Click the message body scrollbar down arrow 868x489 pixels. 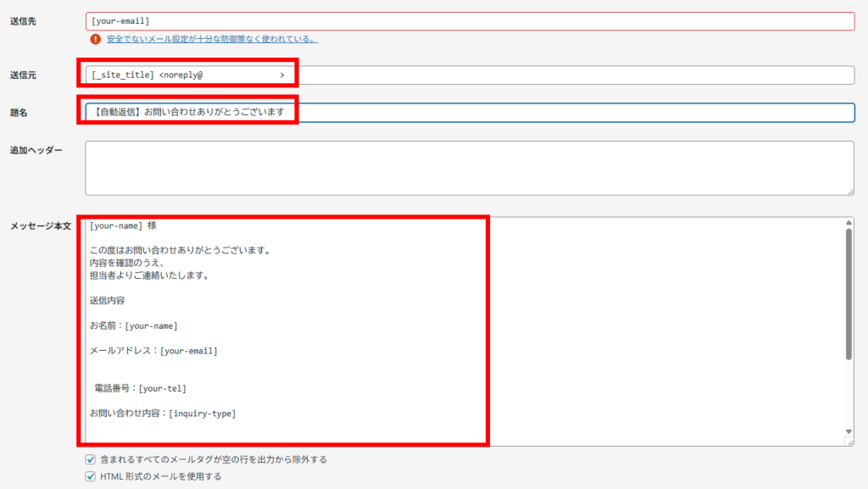[x=849, y=431]
